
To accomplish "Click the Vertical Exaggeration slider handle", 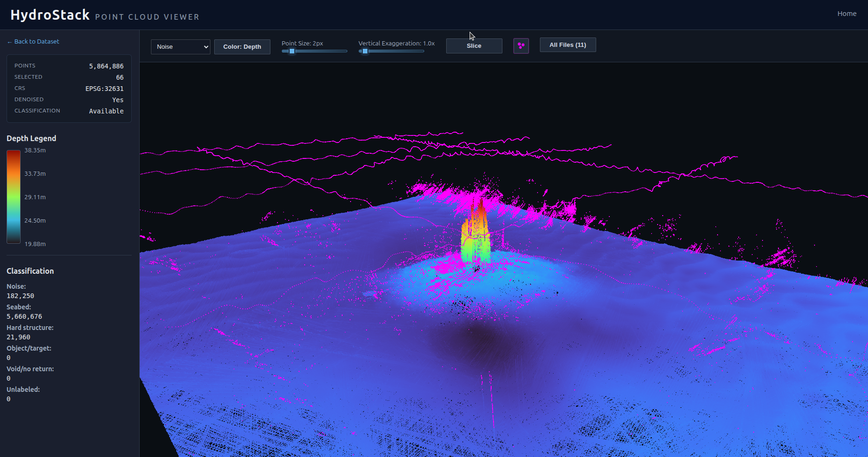I will coord(365,51).
